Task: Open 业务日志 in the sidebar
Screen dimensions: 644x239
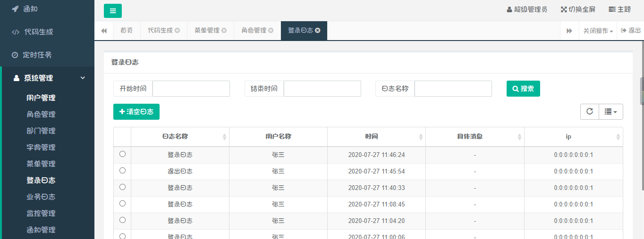Action: click(x=41, y=197)
